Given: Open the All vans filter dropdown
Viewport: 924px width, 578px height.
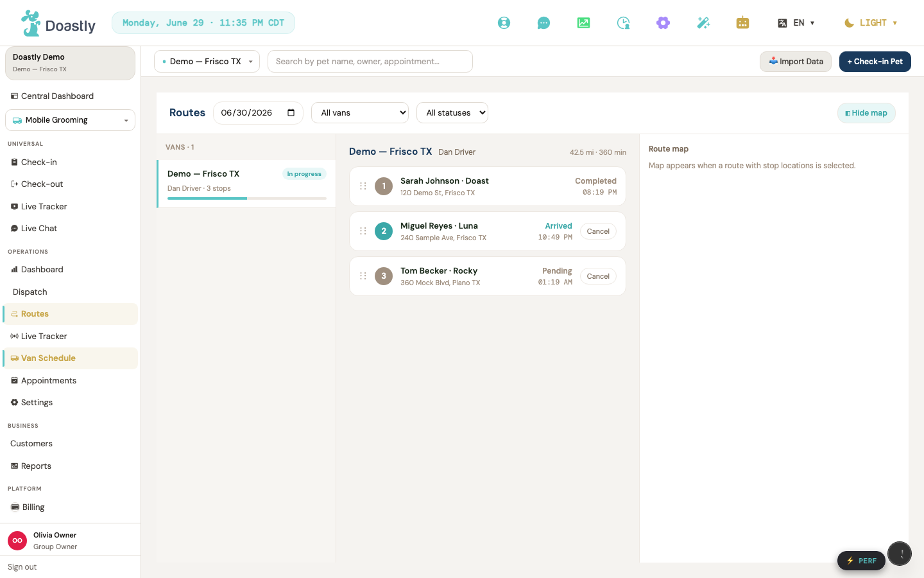Looking at the screenshot, I should pos(360,113).
